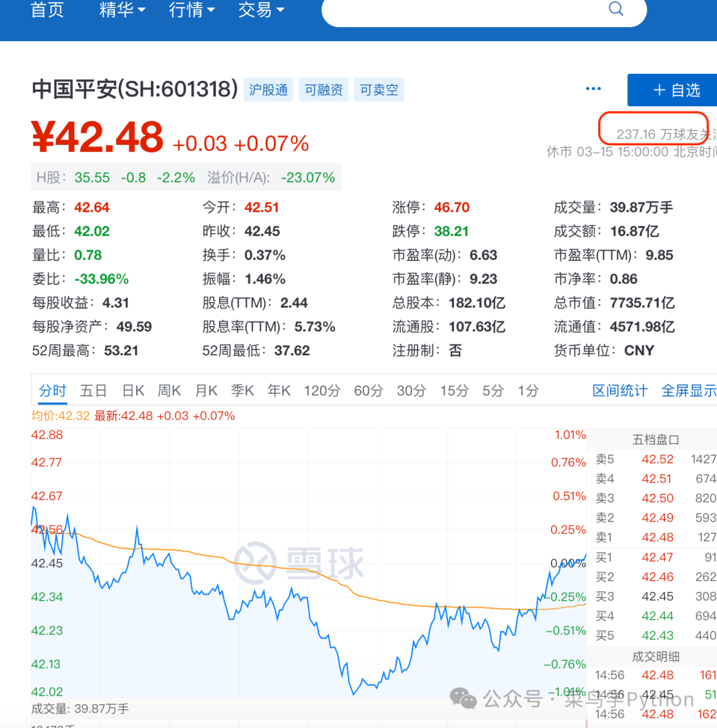Focus the top search input field

484,10
